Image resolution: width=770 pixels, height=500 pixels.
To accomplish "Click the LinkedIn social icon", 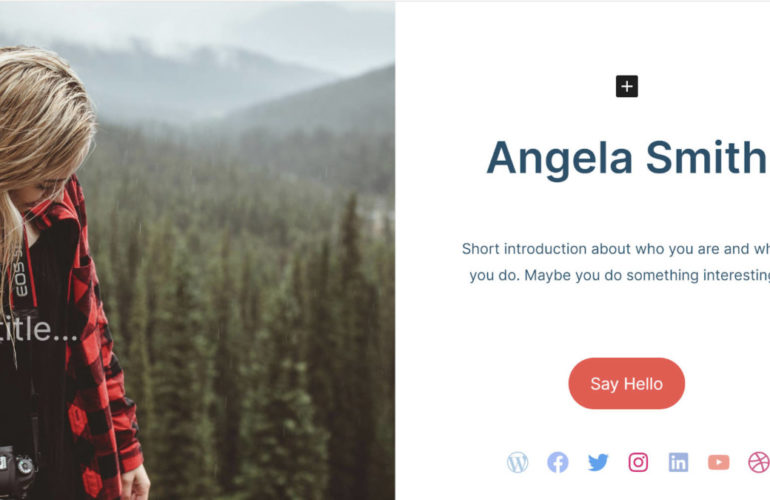I will pyautogui.click(x=678, y=462).
